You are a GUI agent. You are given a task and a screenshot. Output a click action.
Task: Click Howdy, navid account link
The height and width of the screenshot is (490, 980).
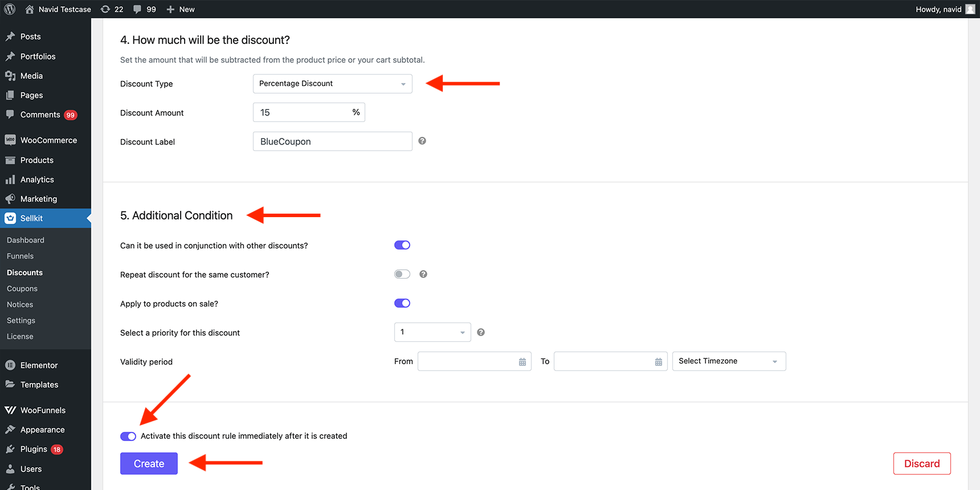click(x=938, y=9)
